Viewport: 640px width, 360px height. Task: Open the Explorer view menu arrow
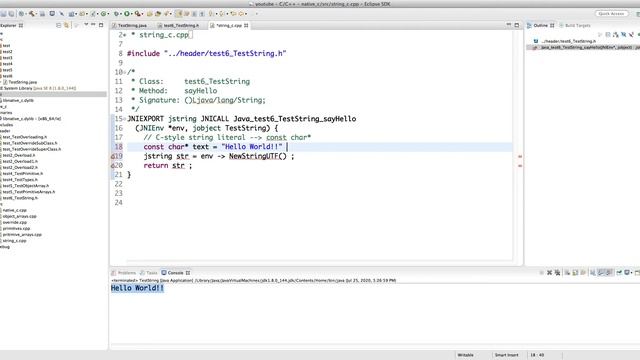pos(86,25)
